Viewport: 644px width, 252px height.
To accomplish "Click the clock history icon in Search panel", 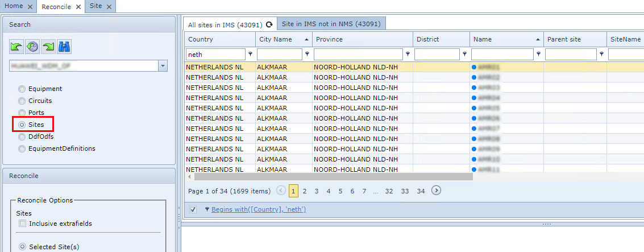I will 32,47.
